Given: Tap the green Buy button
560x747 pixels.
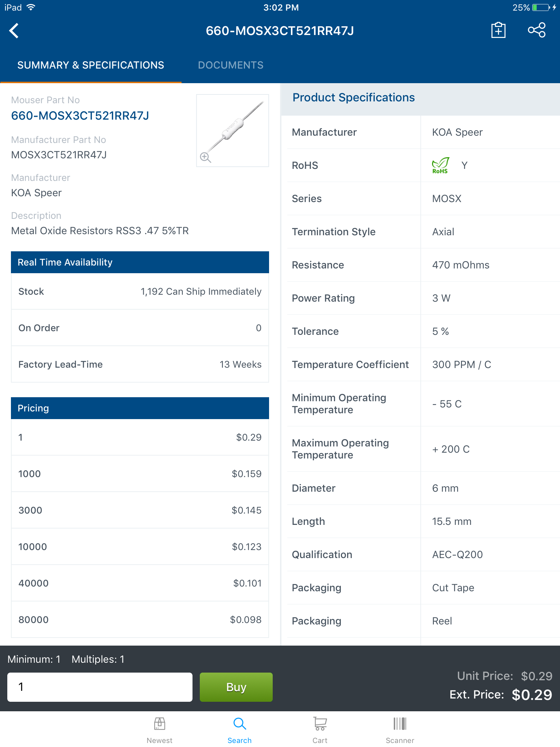Looking at the screenshot, I should click(236, 687).
